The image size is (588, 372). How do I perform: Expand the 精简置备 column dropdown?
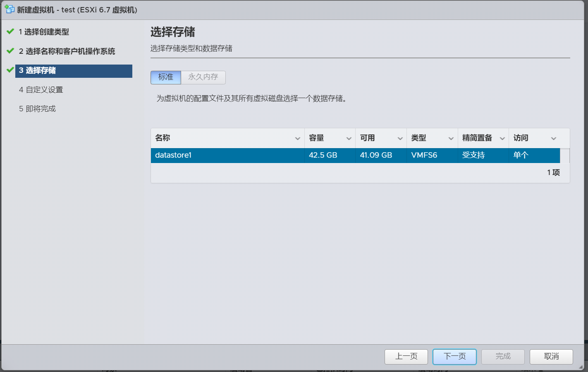502,139
